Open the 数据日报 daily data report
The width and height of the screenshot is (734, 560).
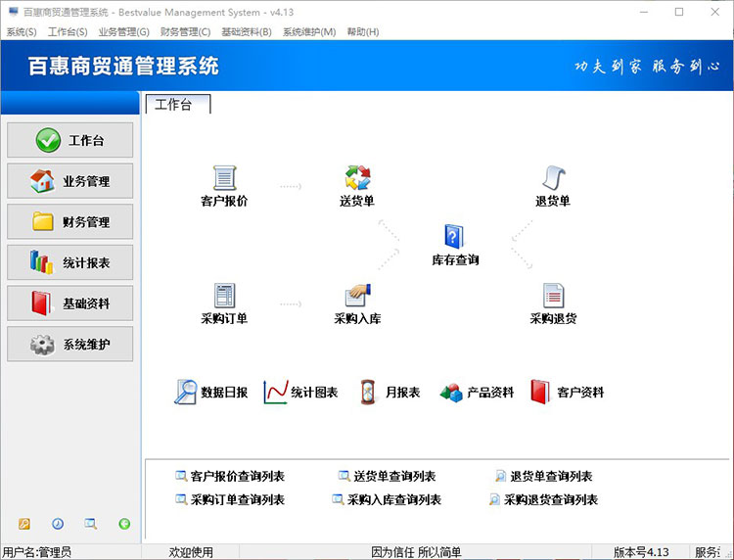210,393
